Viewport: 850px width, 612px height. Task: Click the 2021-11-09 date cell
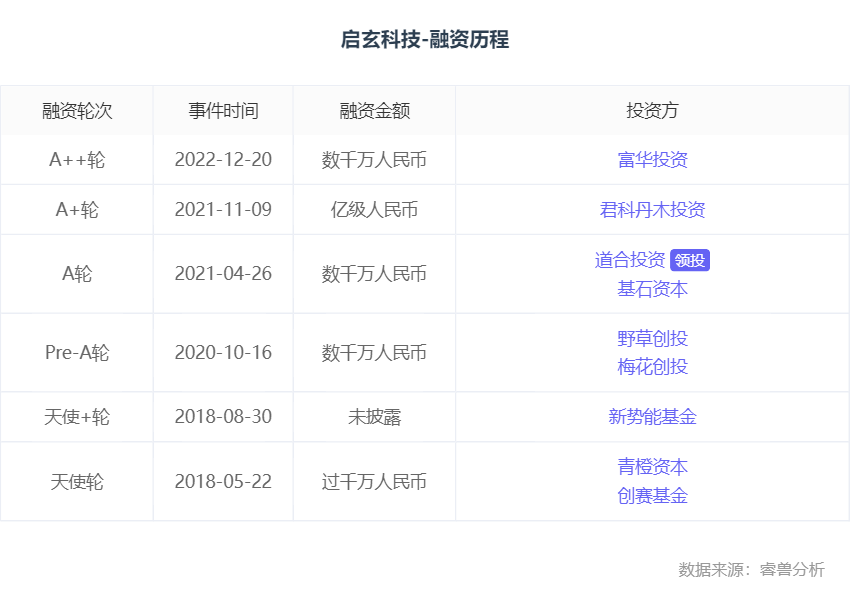[x=223, y=210]
